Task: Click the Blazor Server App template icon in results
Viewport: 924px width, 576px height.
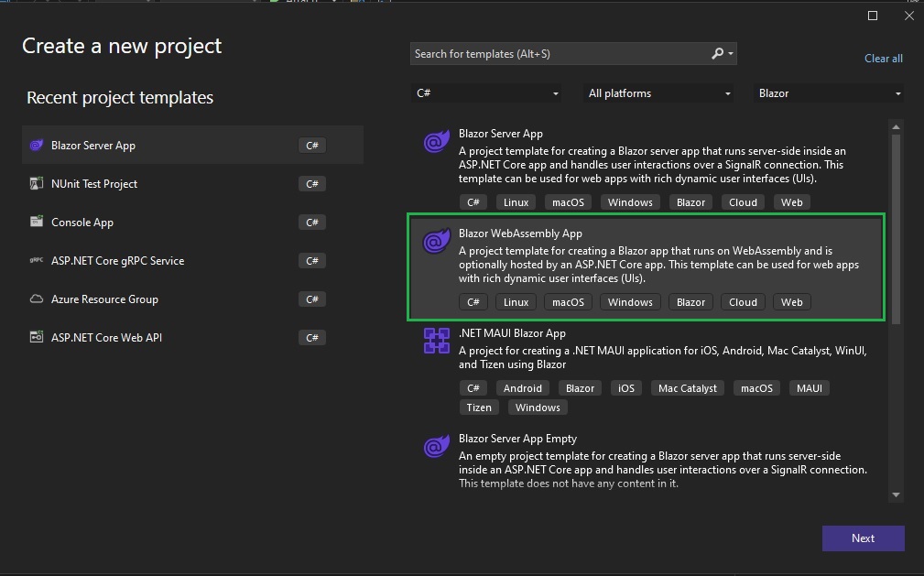Action: [x=437, y=142]
